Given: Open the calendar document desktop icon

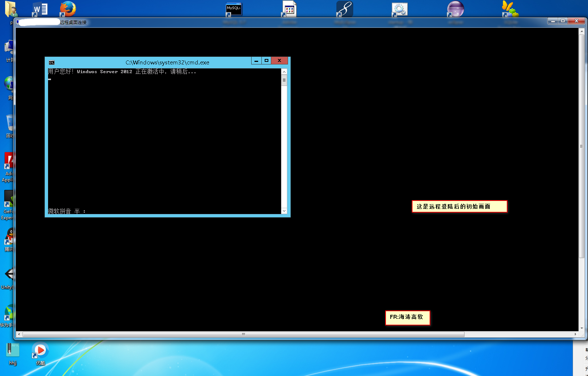Looking at the screenshot, I should (x=289, y=9).
